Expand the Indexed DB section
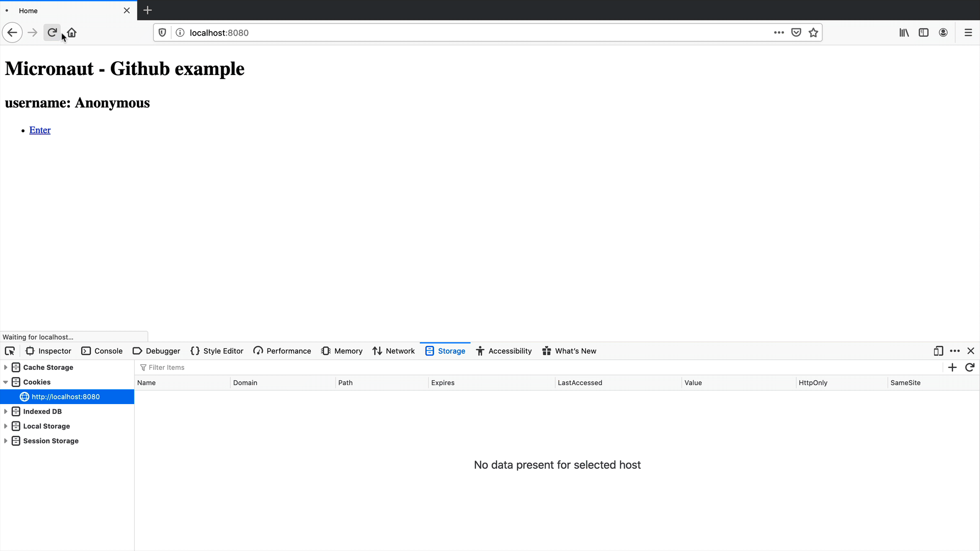980x551 pixels. pos(6,411)
